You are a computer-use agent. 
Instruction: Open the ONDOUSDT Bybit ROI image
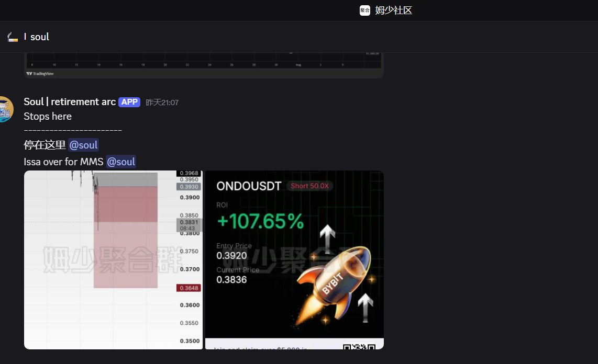click(294, 260)
